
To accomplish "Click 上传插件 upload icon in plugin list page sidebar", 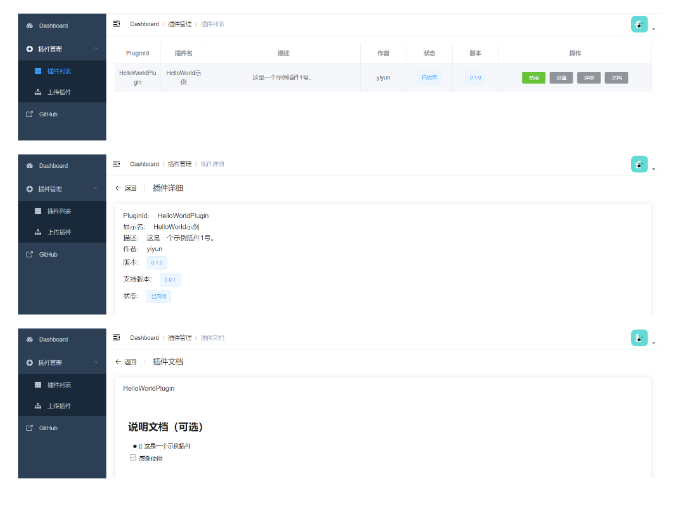I will click(38, 92).
